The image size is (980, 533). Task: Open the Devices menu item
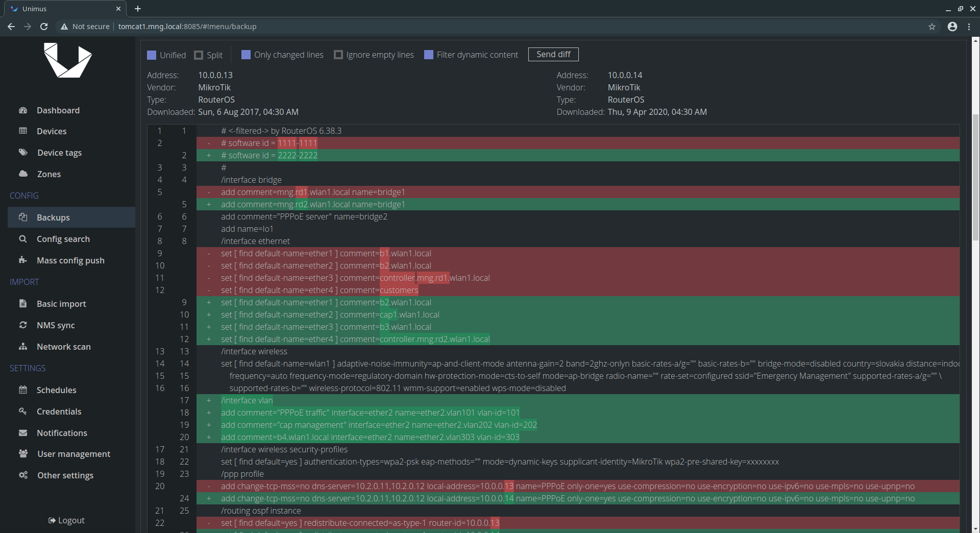52,131
